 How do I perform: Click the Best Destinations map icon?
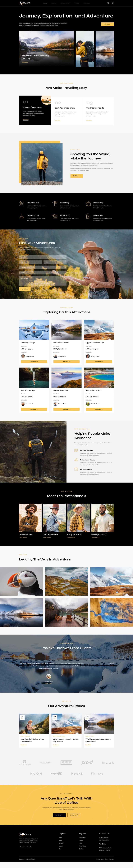[76, 450]
